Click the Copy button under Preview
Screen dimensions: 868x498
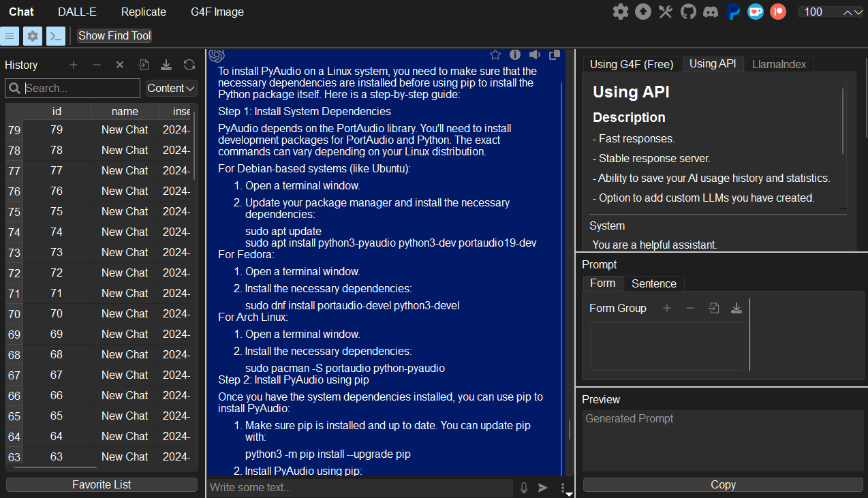723,484
